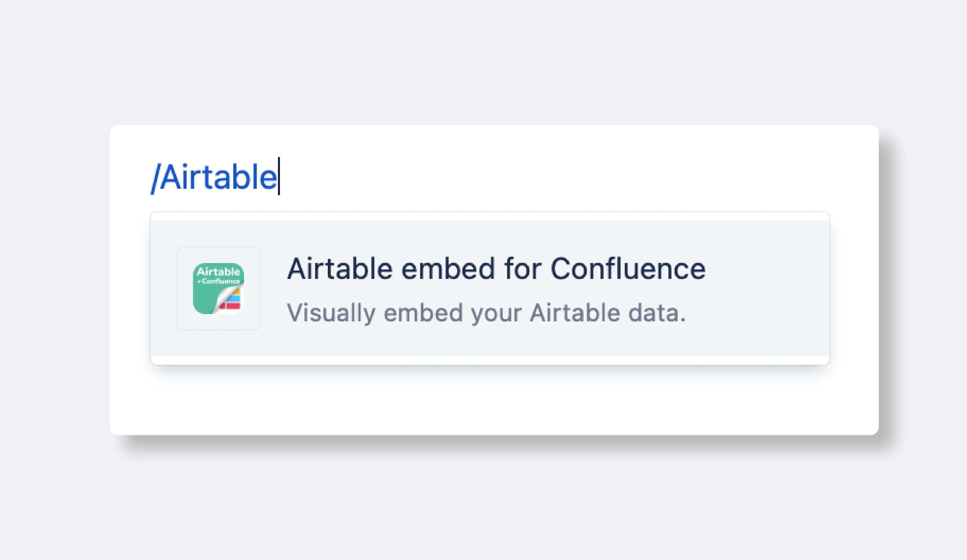Screen dimensions: 967x560
Task: Click the word 'embed' in the suggestion title
Action: pyautogui.click(x=448, y=268)
